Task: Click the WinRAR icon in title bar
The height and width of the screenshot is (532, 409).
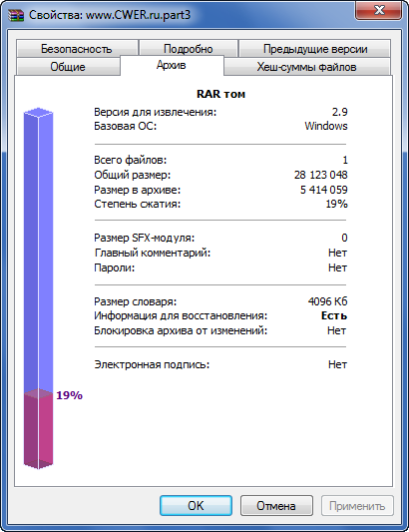Action: pyautogui.click(x=16, y=15)
